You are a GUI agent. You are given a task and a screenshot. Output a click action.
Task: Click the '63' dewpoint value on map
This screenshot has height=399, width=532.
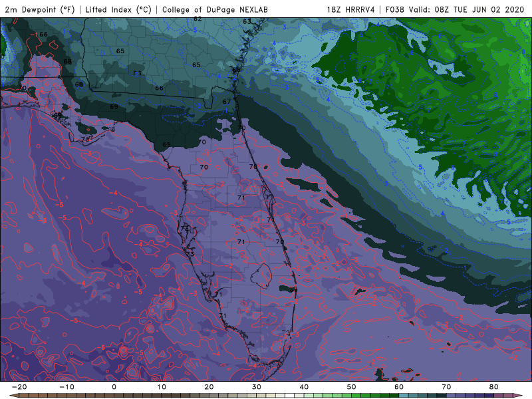tap(247, 21)
